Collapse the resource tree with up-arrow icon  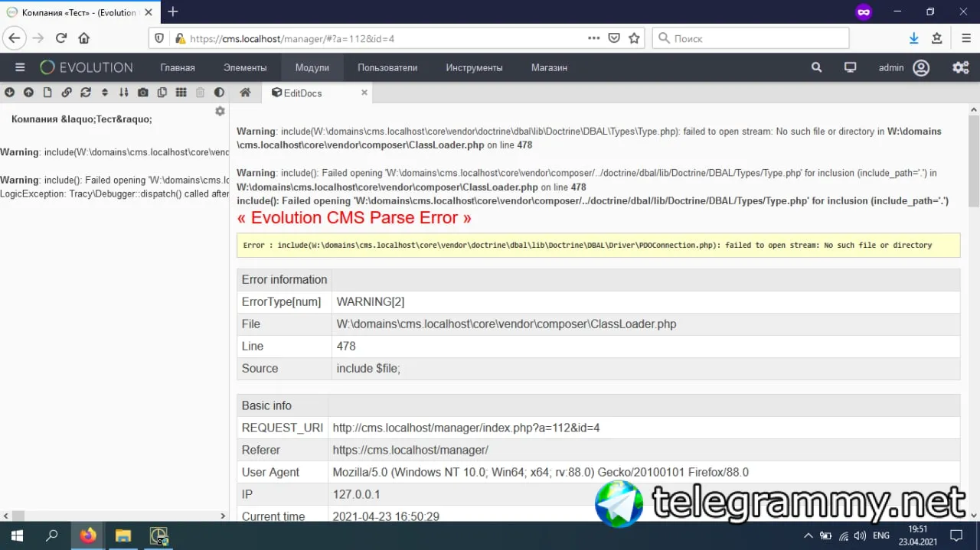28,93
